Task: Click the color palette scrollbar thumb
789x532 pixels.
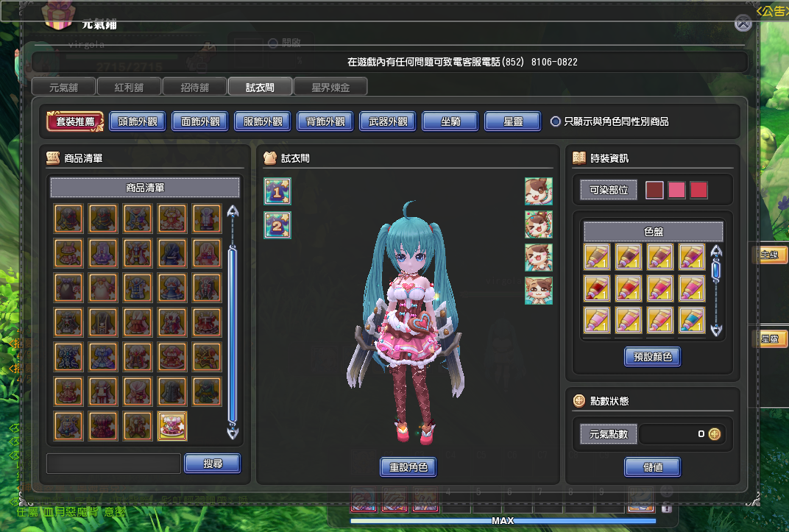Action: point(716,271)
